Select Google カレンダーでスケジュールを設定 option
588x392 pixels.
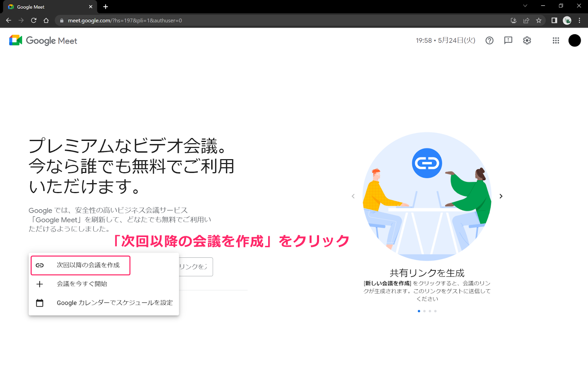[x=104, y=303]
